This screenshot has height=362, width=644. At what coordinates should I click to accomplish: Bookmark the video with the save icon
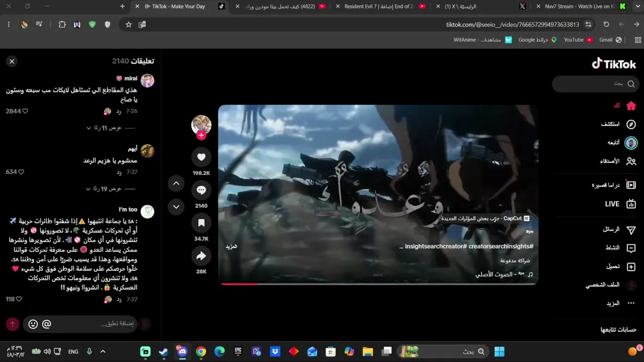(201, 223)
